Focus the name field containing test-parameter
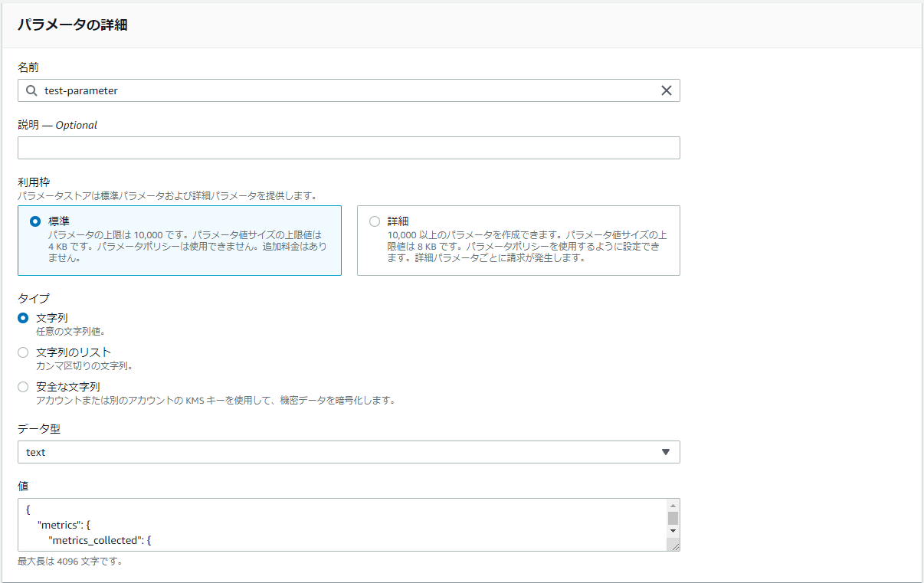 349,90
